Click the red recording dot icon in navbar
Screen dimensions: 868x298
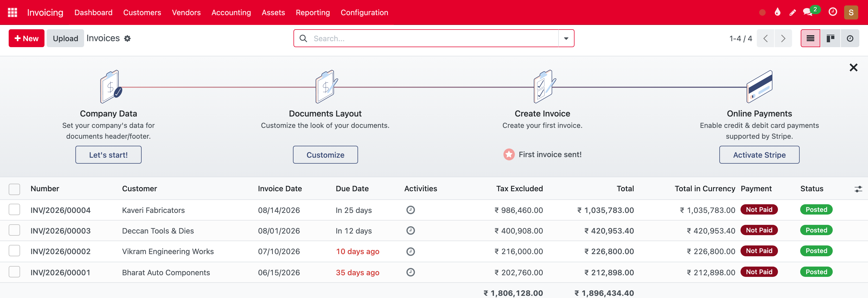tap(762, 12)
